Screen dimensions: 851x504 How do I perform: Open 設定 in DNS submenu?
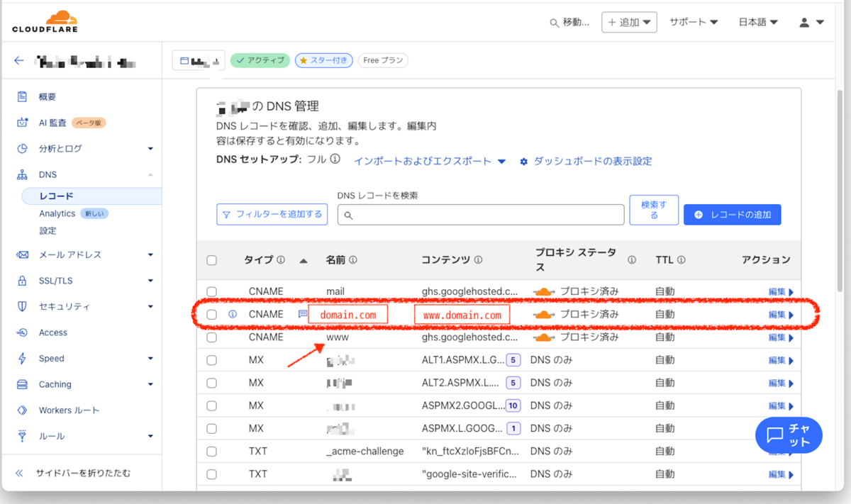48,230
